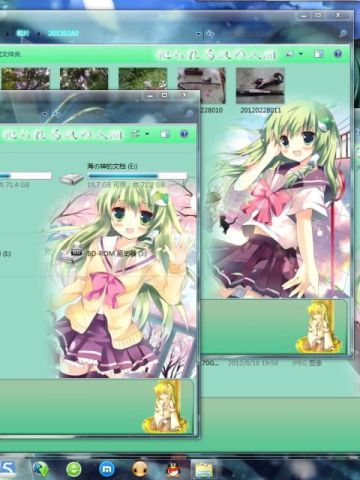Toggle preview pane in the back photo window
360x480 pixels.
coord(319,54)
